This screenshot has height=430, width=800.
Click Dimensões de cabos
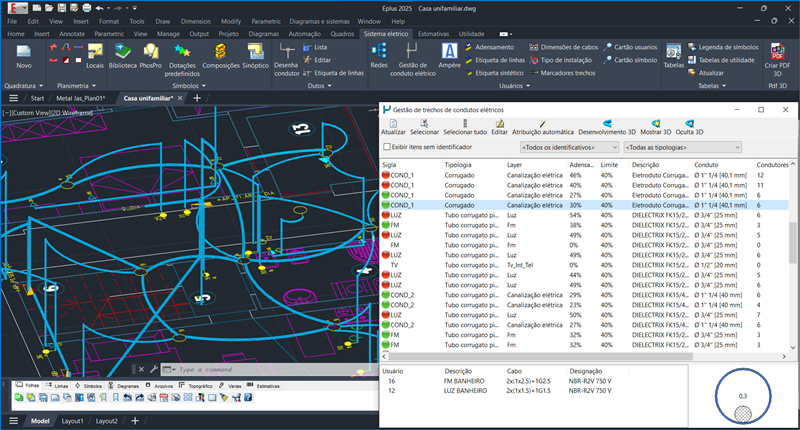pos(564,47)
